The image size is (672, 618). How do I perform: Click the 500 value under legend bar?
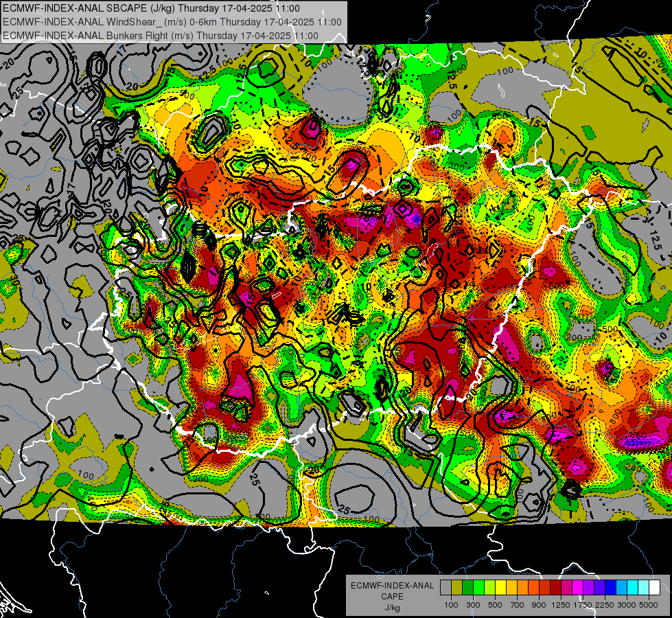point(495,605)
